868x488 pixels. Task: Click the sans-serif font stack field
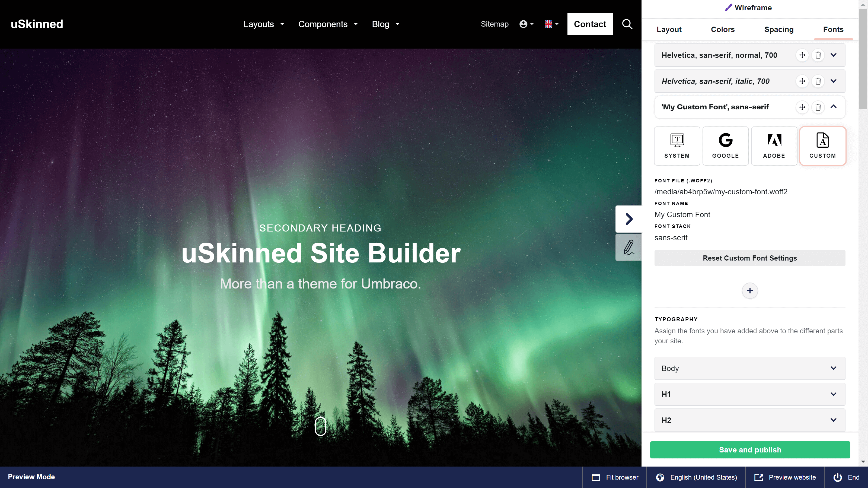671,237
